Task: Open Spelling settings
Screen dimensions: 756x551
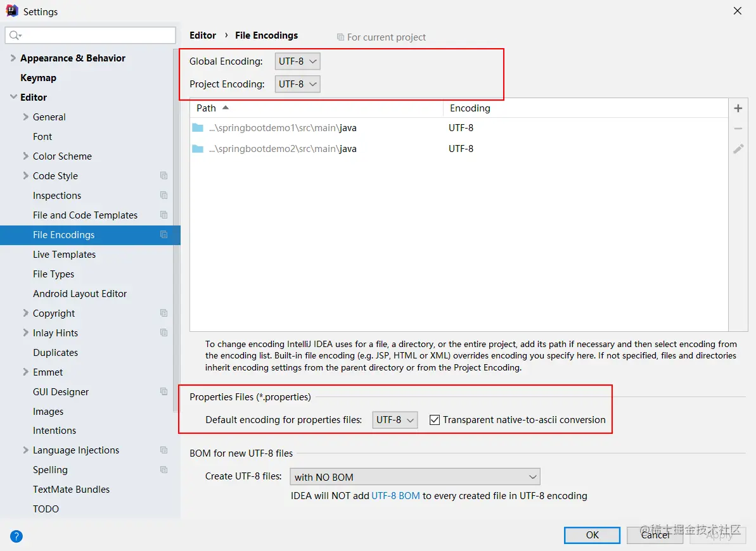Action: pos(50,469)
